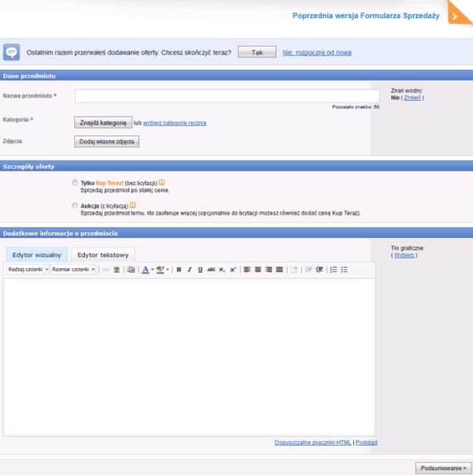Click the text color A icon
Screen dimensions: 473x476
pos(146,270)
